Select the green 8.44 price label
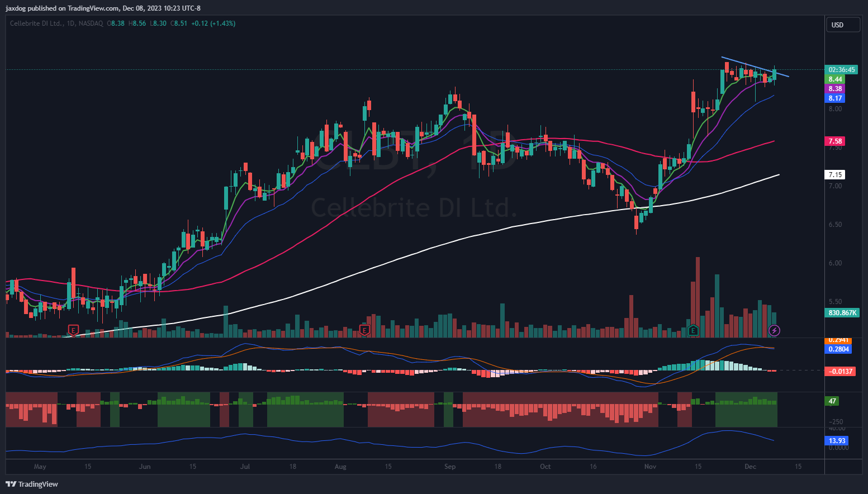 835,79
